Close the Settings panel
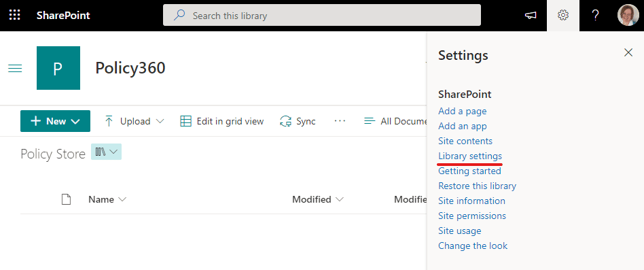 coord(628,52)
